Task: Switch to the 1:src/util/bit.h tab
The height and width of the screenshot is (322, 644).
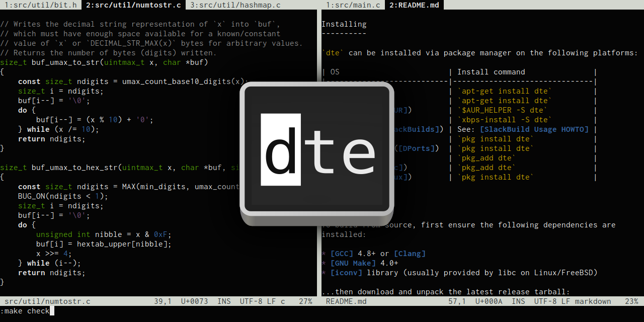Action: (x=41, y=5)
